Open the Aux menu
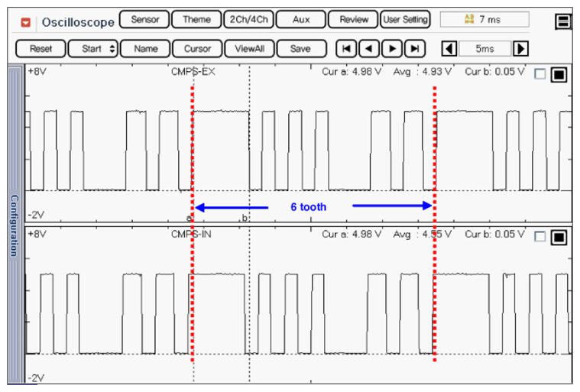The height and width of the screenshot is (392, 580). click(x=301, y=20)
